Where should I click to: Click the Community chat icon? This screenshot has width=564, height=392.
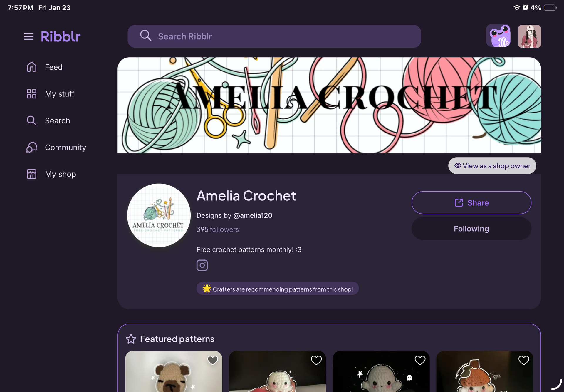(x=31, y=147)
